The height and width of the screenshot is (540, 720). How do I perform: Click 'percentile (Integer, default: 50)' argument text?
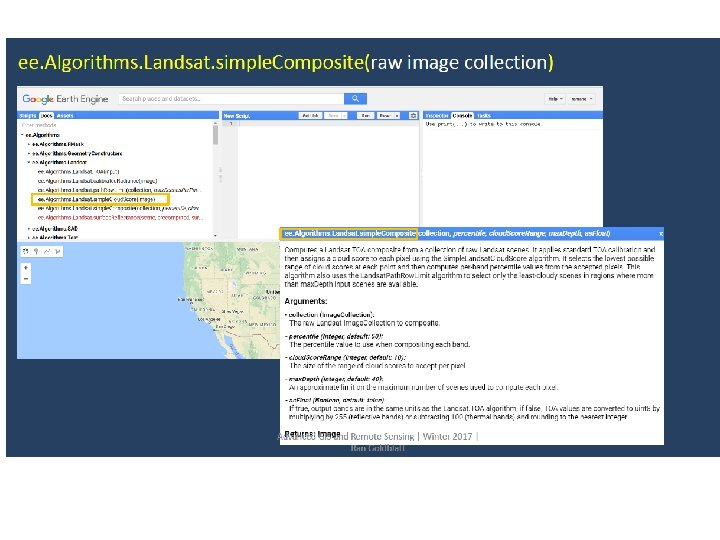pos(336,336)
